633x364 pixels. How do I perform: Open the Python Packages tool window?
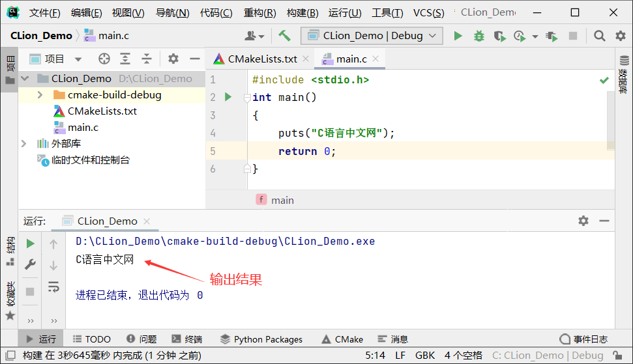[261, 339]
